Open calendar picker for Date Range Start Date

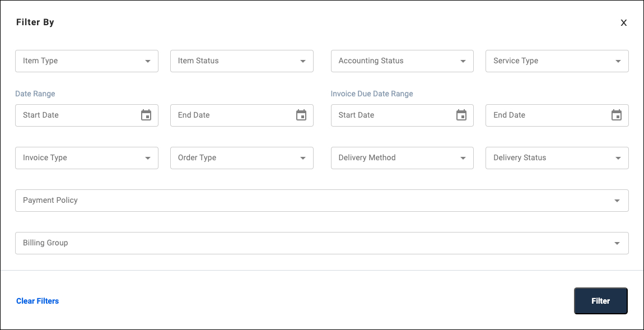pyautogui.click(x=146, y=115)
